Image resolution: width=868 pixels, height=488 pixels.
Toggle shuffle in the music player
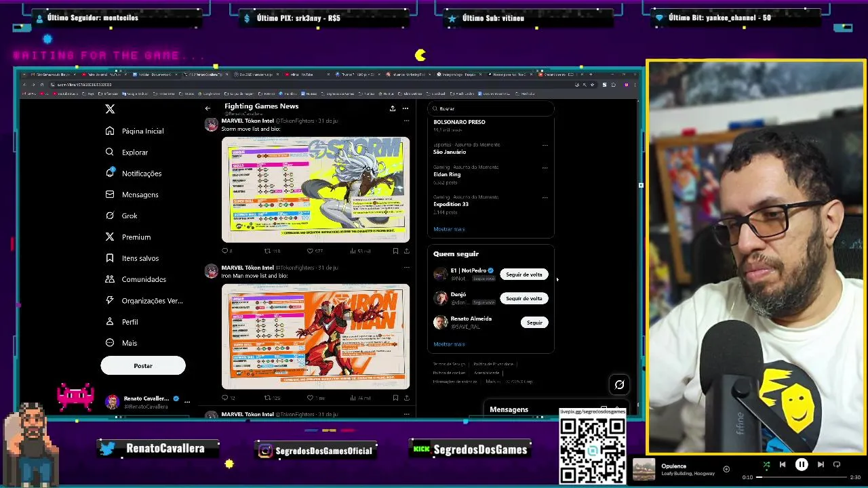pos(766,465)
